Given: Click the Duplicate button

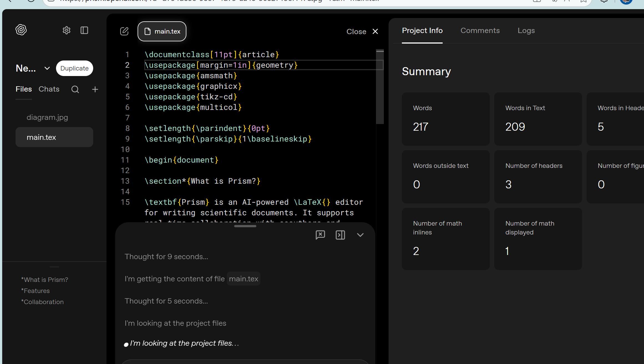Looking at the screenshot, I should 75,68.
